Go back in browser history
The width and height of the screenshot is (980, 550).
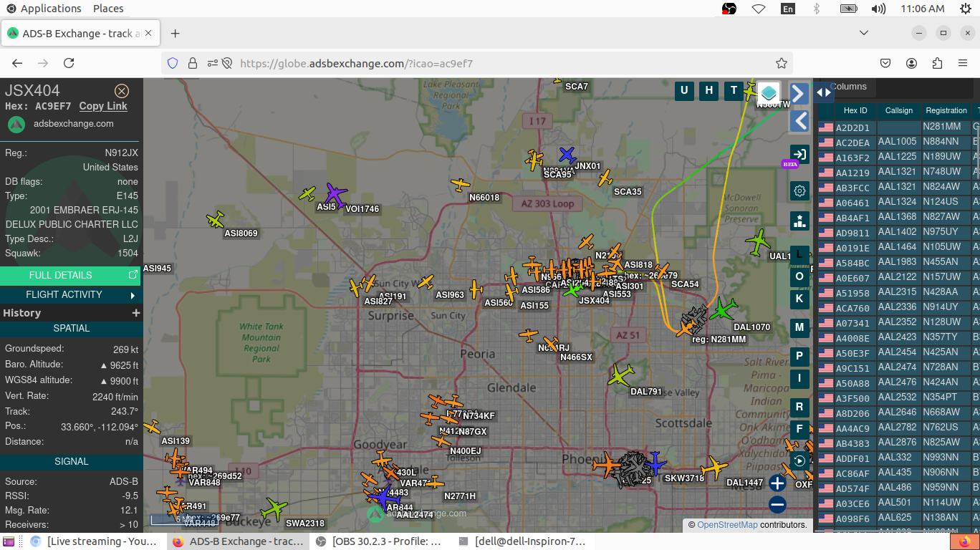(x=17, y=63)
